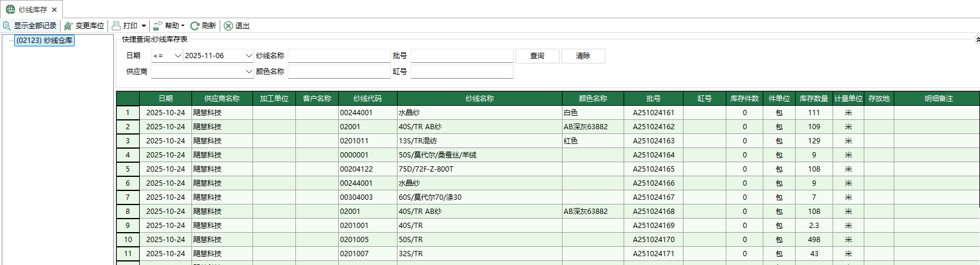Click the 打印 printer icon
The image size is (980, 265).
click(116, 26)
